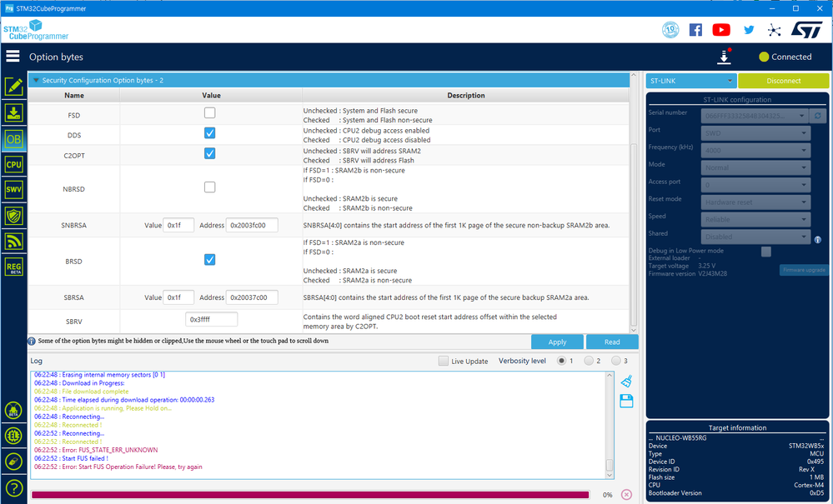Open the EL external loader icon

point(14,436)
